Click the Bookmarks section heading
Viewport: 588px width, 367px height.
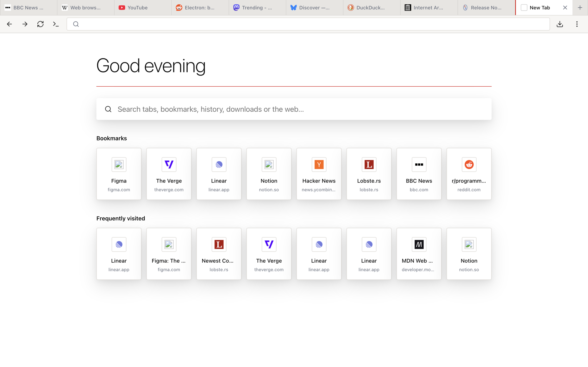(111, 138)
